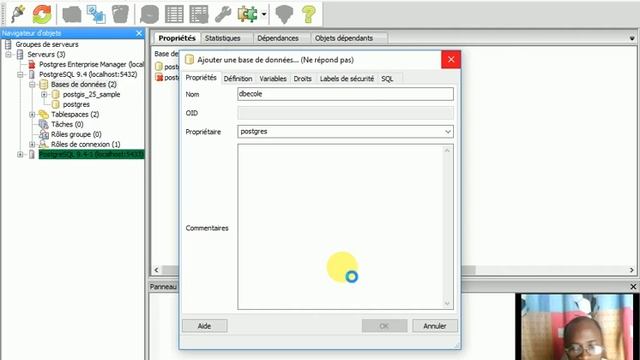This screenshot has width=640, height=360.
Task: Click inside the Commentaires text area
Action: point(340,227)
